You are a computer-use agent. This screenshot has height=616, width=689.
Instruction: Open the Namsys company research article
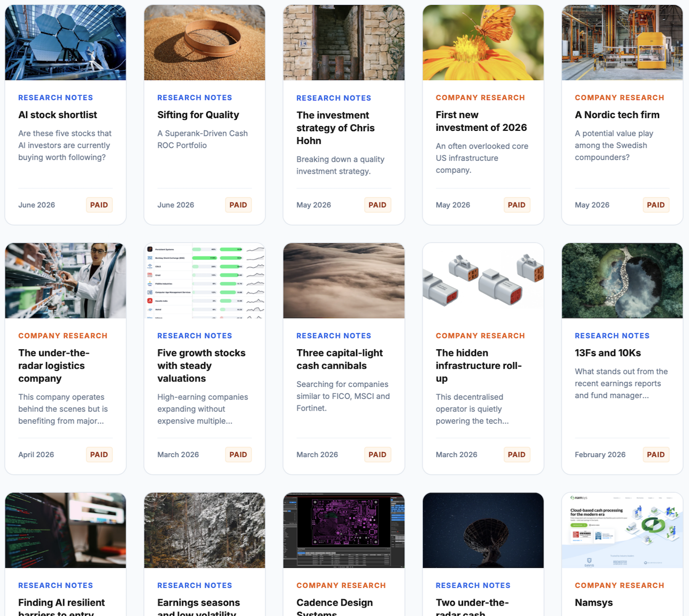click(x=594, y=602)
